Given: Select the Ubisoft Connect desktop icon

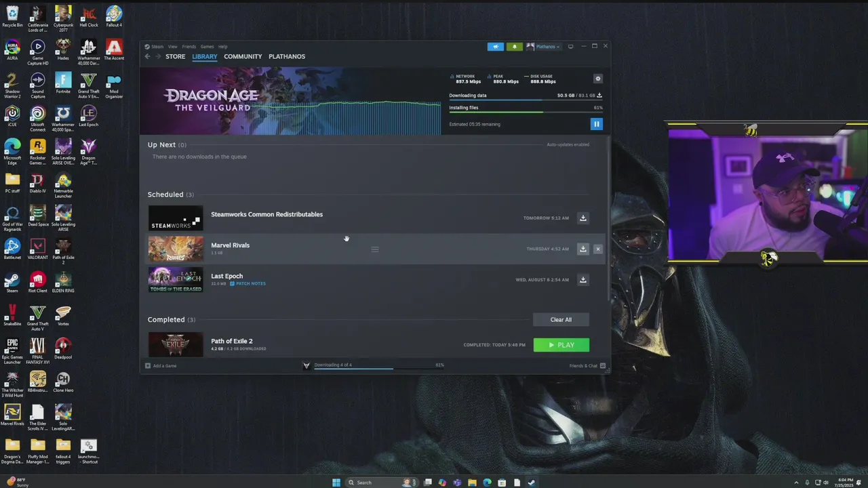Looking at the screenshot, I should 38,119.
